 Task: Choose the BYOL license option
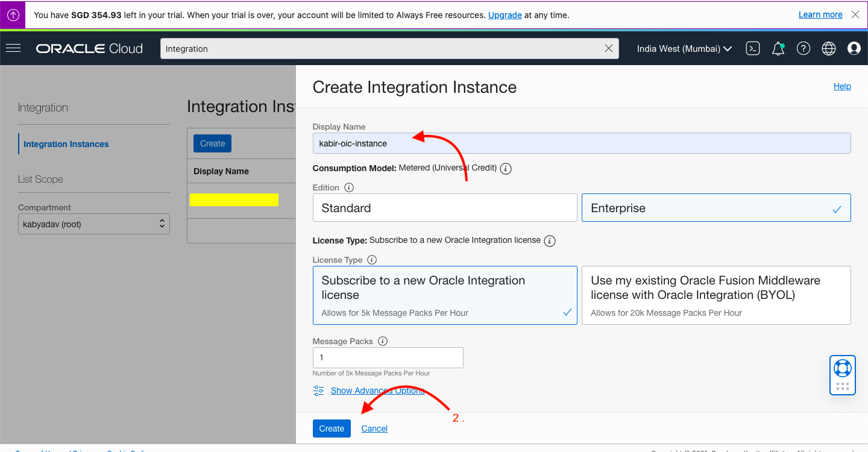coord(715,295)
